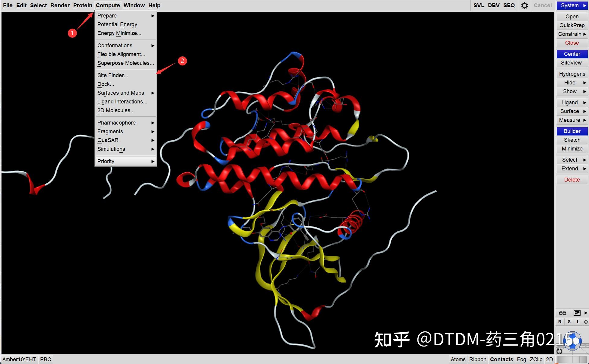Open the Ligand dropdown on right panel
The width and height of the screenshot is (589, 364).
572,103
